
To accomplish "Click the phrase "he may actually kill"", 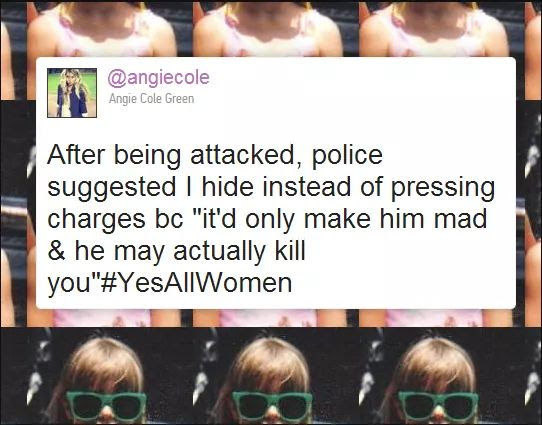I will click(x=190, y=252).
